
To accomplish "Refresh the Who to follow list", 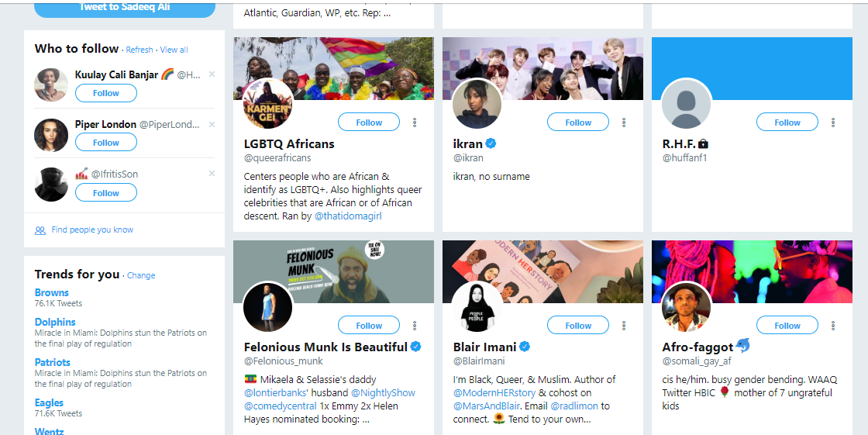I will pos(139,50).
